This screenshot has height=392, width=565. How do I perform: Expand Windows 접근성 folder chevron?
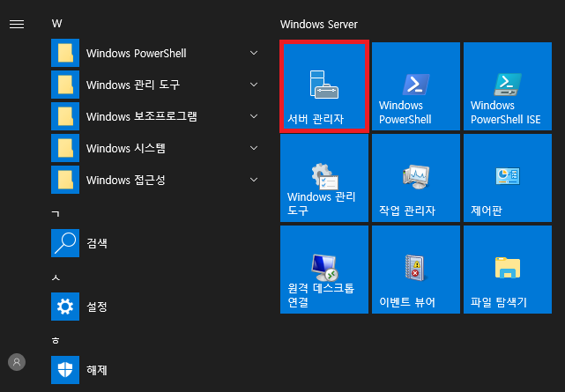tap(254, 180)
